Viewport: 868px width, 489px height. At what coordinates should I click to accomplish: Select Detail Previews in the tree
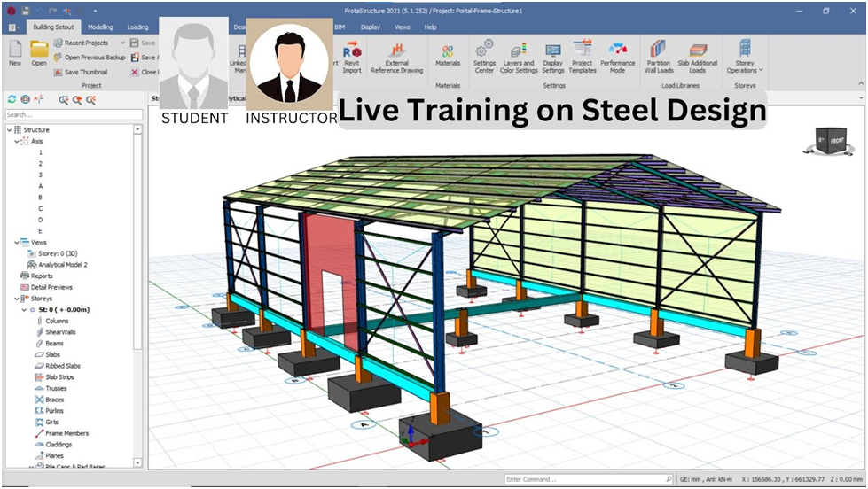coord(51,288)
